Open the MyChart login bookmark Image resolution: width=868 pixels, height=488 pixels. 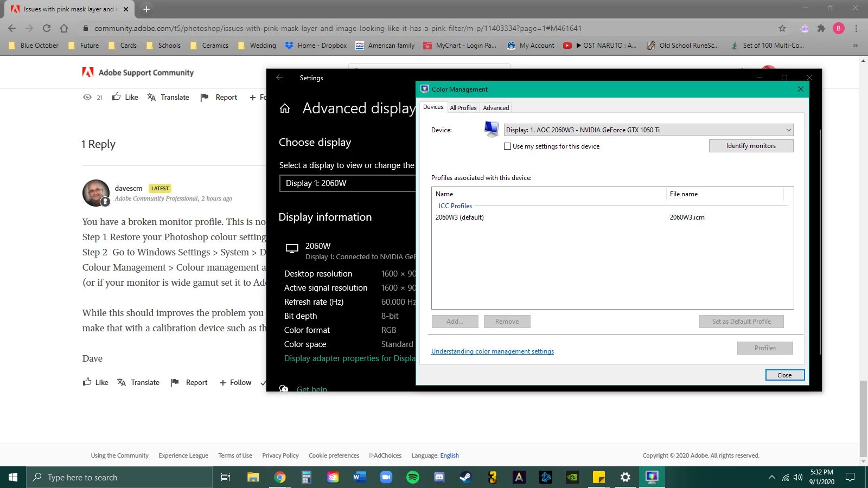(460, 46)
